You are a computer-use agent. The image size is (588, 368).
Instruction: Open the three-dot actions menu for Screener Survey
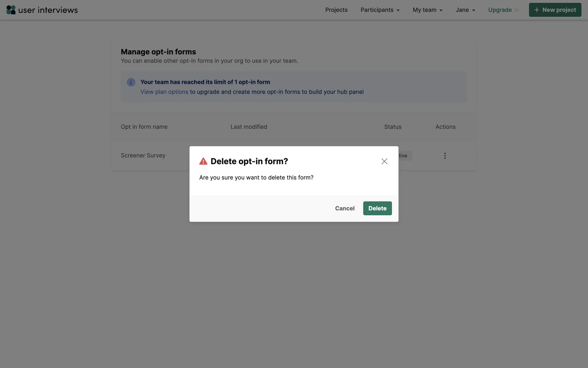(445, 156)
